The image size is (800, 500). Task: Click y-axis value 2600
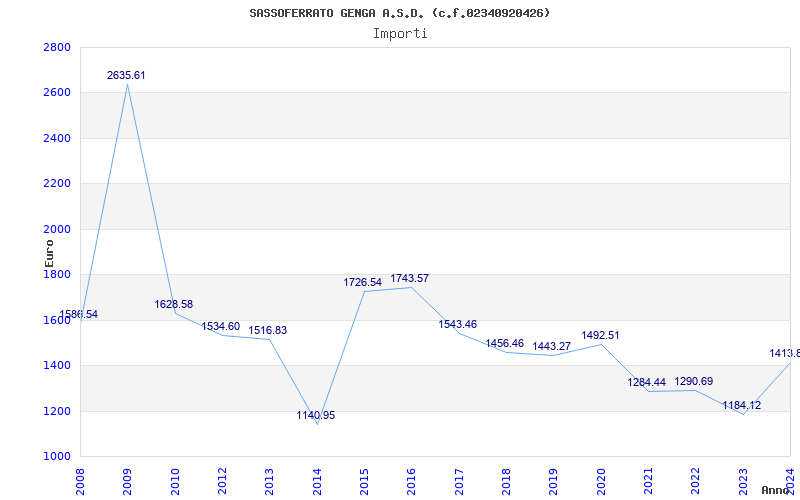click(x=57, y=93)
